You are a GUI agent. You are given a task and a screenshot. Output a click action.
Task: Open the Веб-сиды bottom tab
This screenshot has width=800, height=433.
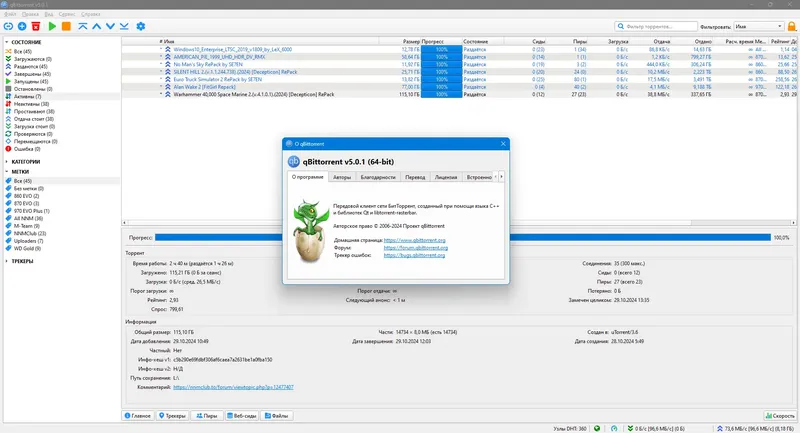coord(241,416)
